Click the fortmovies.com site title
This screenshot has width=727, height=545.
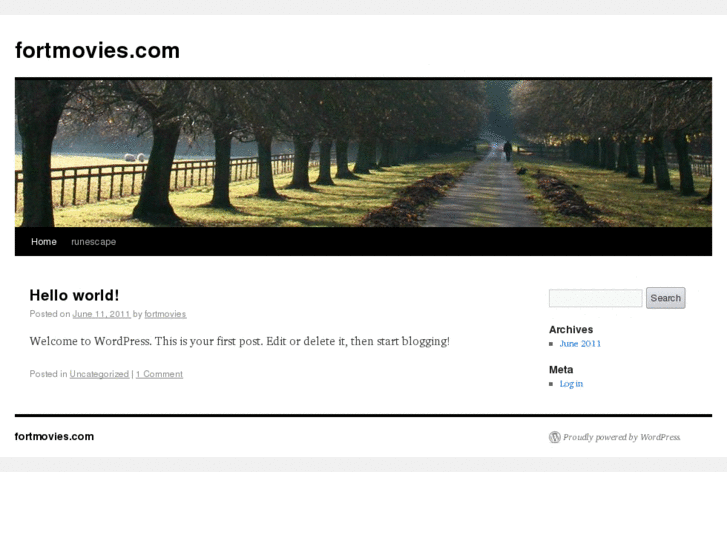pyautogui.click(x=97, y=51)
